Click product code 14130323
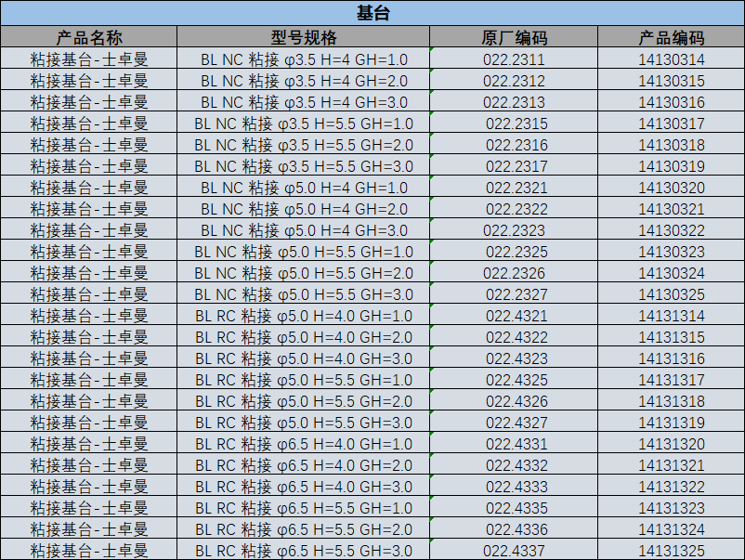This screenshot has width=745, height=560. pos(671,252)
